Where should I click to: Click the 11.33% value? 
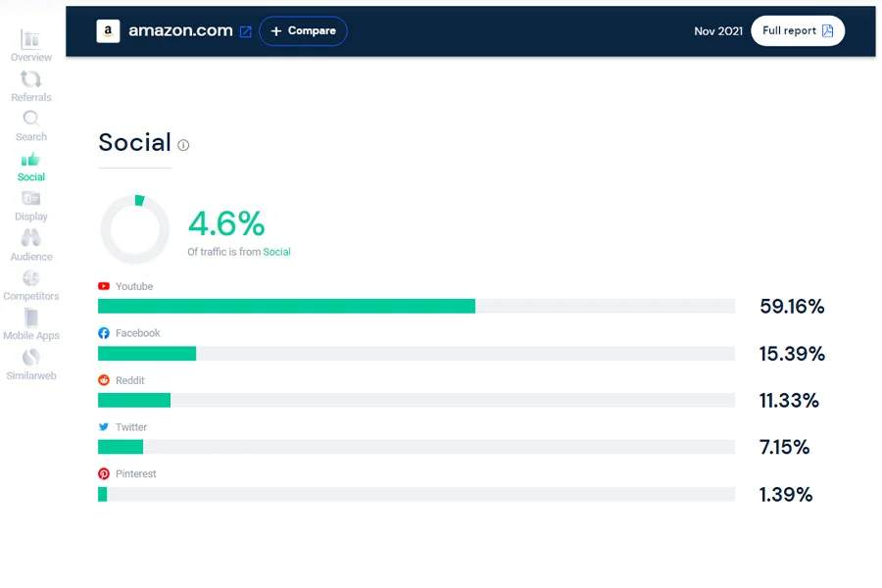[x=789, y=401]
